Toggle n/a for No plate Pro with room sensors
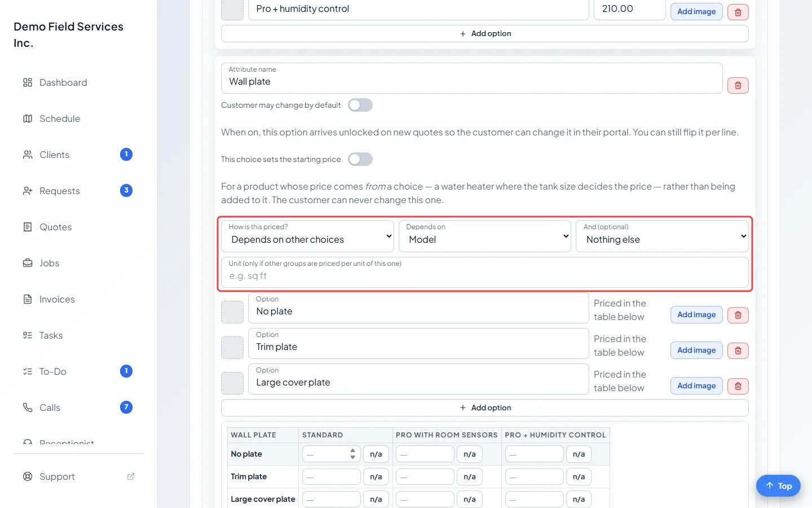Viewport: 812px width, 508px height. point(470,454)
